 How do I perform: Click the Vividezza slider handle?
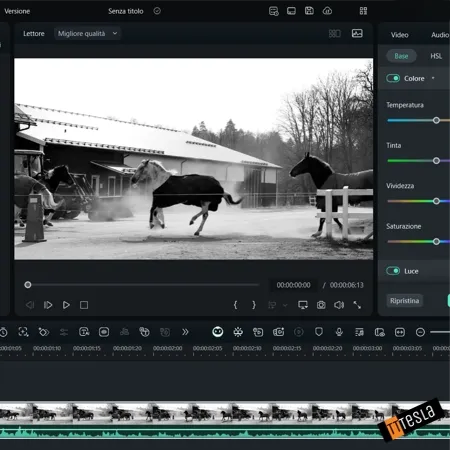436,201
